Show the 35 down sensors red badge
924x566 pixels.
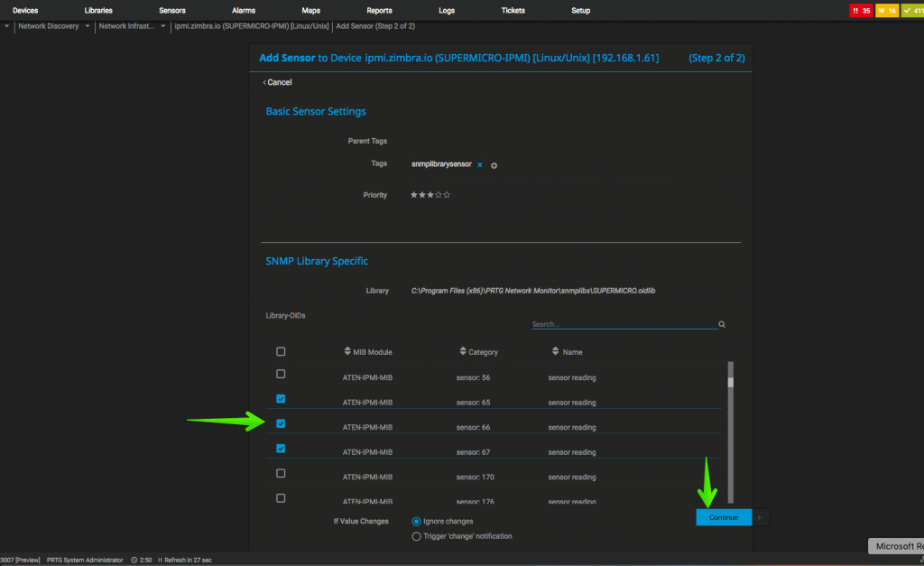click(x=861, y=11)
